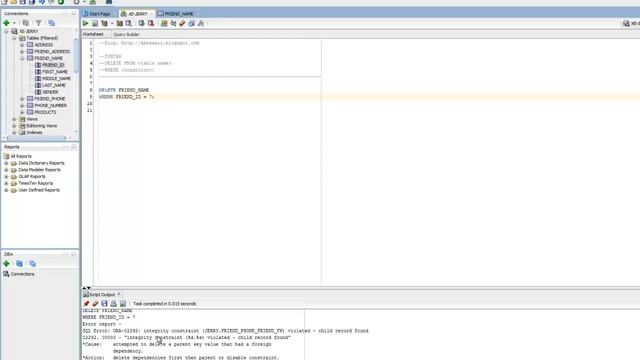Clear Script Output with the eraser icon
The height and width of the screenshot is (360, 640).
coord(95,304)
